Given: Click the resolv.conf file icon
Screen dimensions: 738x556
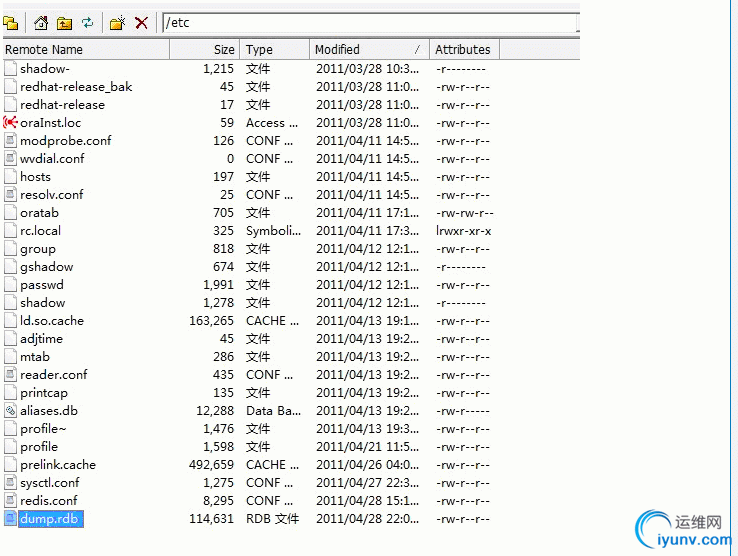Looking at the screenshot, I should click(10, 194).
